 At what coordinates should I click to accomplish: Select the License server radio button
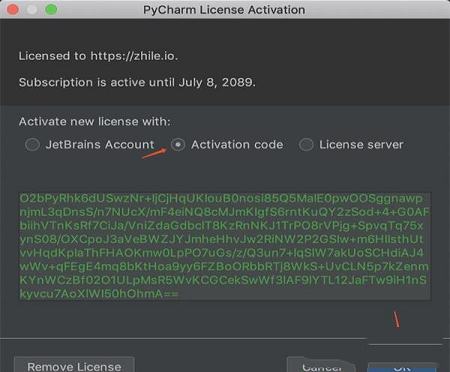click(x=306, y=145)
